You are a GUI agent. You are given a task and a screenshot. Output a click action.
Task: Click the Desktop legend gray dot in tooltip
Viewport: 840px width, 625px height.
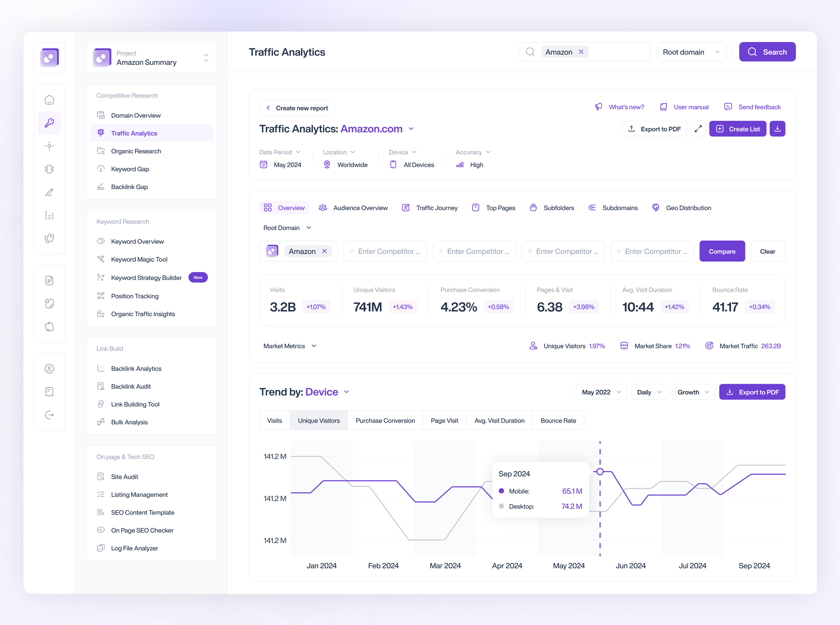pos(502,506)
